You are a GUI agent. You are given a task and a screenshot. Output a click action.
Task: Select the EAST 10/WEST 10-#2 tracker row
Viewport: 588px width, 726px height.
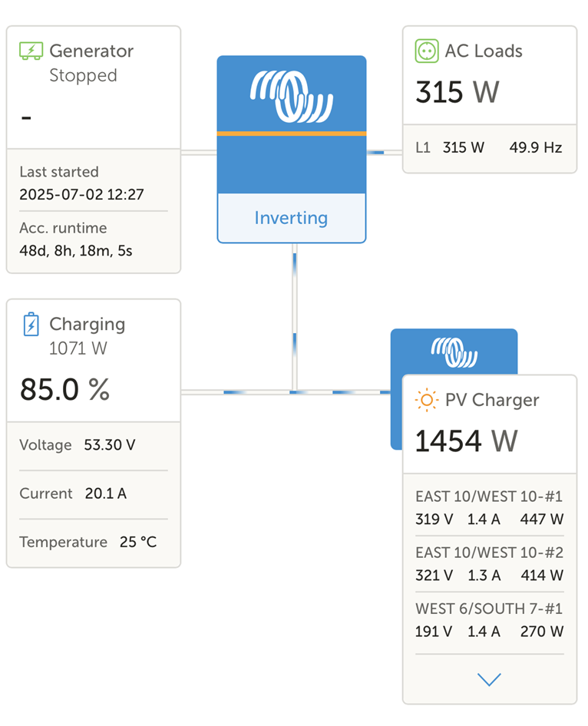tap(489, 564)
